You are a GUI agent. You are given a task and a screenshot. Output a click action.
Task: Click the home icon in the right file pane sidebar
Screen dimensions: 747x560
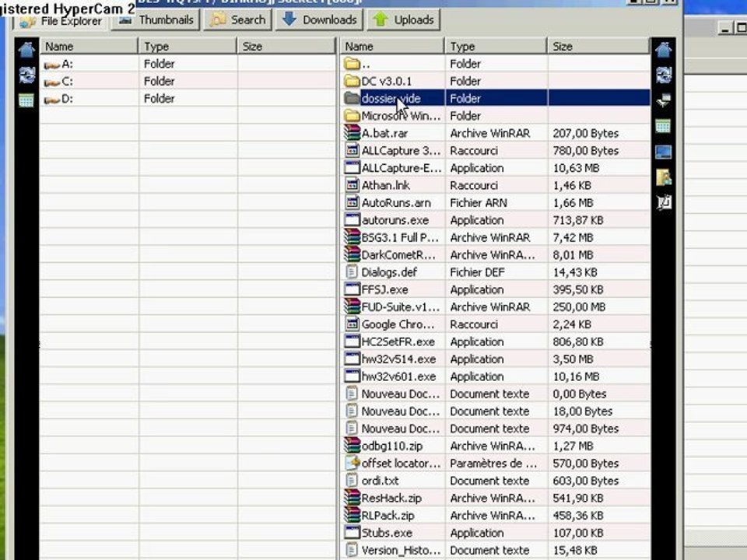(663, 50)
